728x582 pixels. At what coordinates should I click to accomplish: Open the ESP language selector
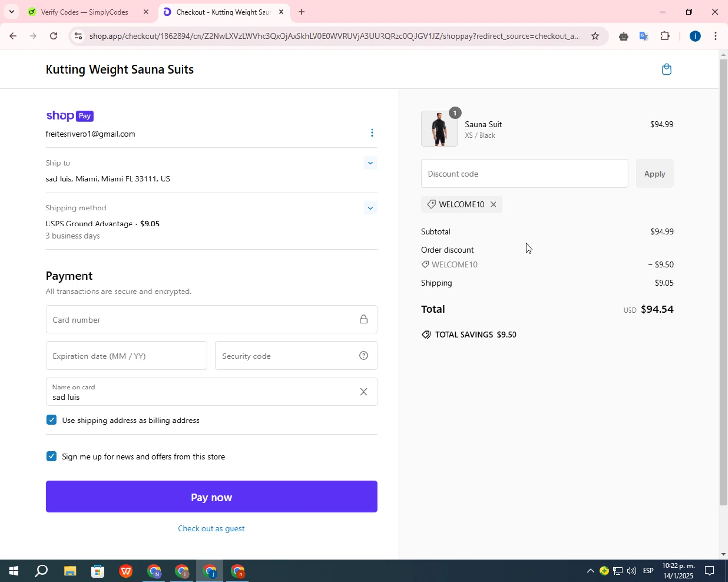point(648,571)
